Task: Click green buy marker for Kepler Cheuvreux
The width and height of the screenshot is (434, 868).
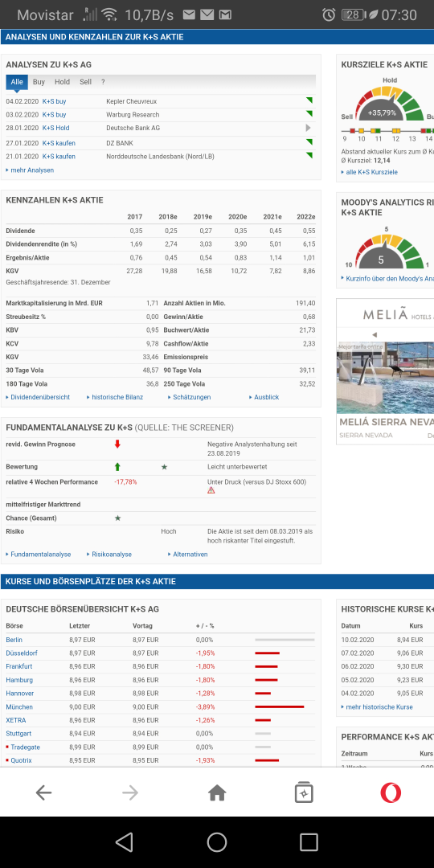Action: click(x=309, y=100)
